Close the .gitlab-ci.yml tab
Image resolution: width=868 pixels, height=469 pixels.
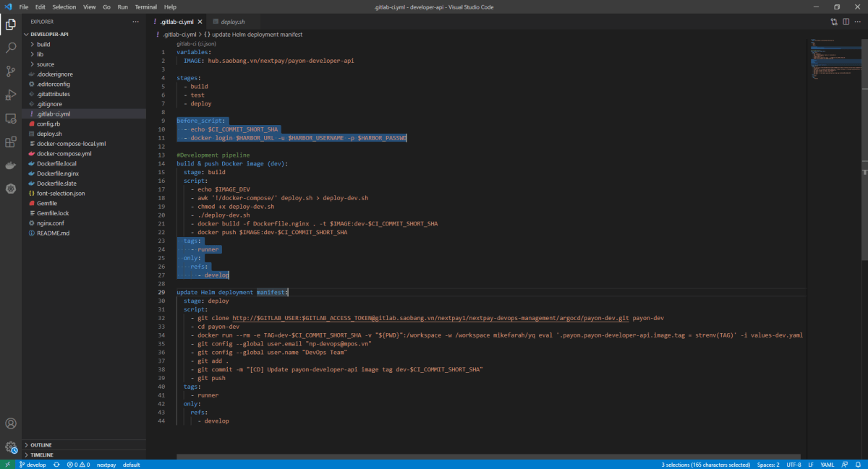(x=201, y=22)
